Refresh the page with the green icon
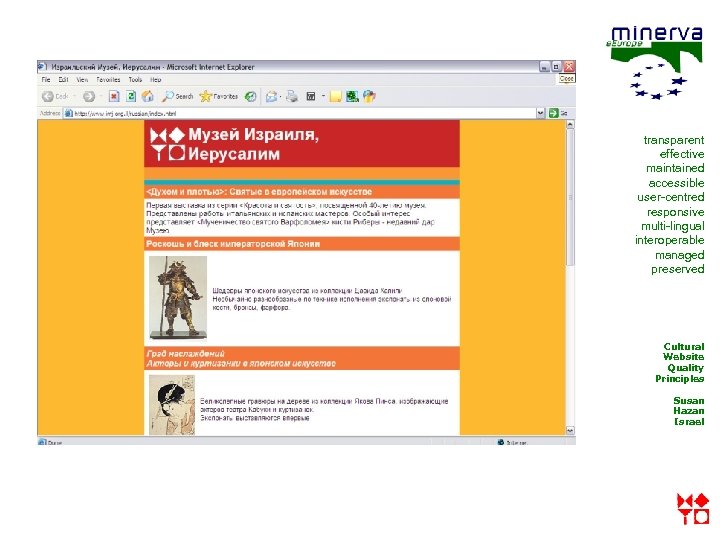The height and width of the screenshot is (540, 720). point(131,96)
